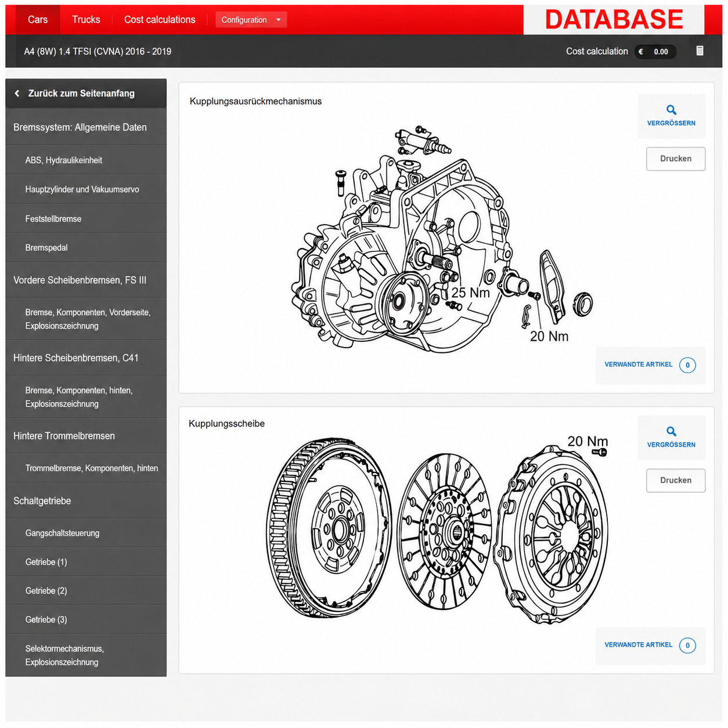The height and width of the screenshot is (728, 728).
Task: Print the Kupplungsausrückmechanismus drawing
Action: click(676, 158)
